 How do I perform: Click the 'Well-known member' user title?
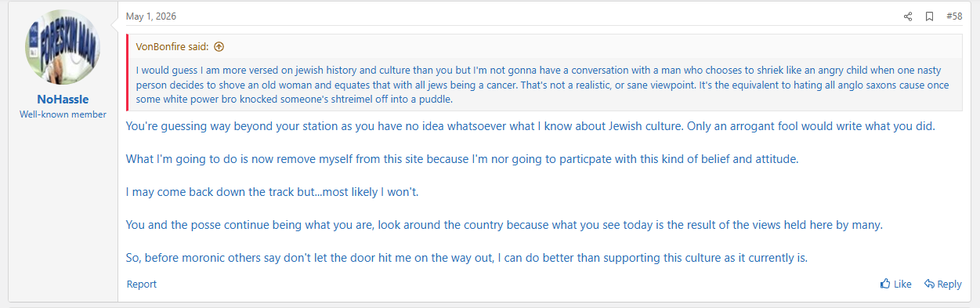pos(63,114)
